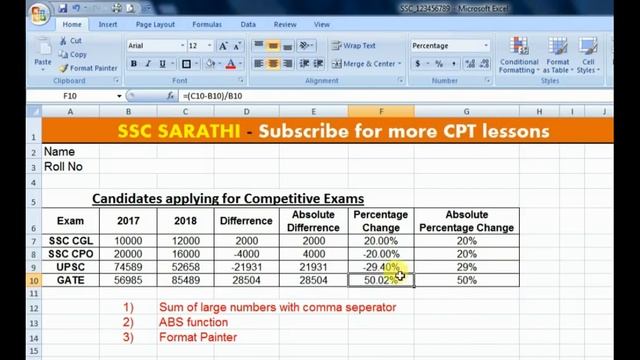Click the Align Text Right icon
The image size is (640, 360).
(x=287, y=64)
